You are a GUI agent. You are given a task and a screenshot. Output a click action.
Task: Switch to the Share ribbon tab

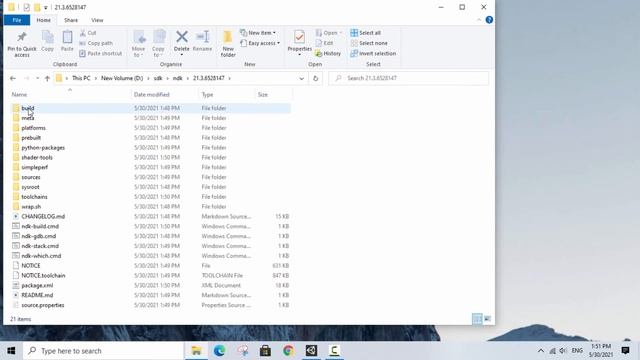click(x=71, y=20)
